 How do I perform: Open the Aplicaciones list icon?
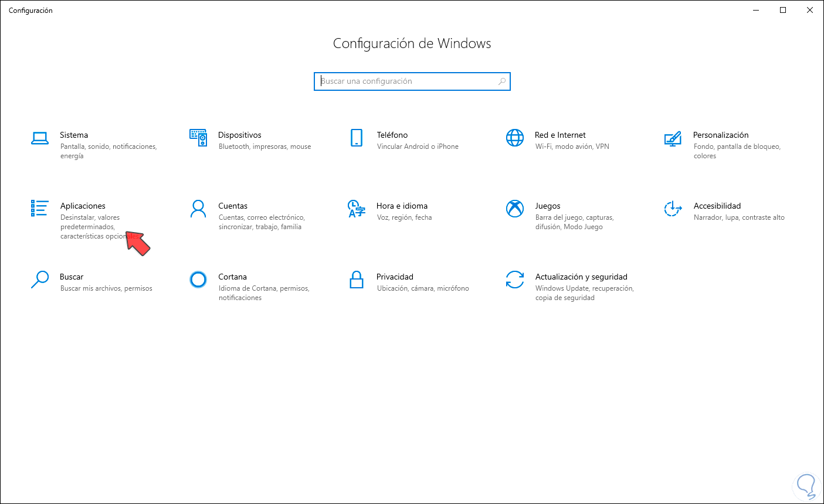point(39,208)
